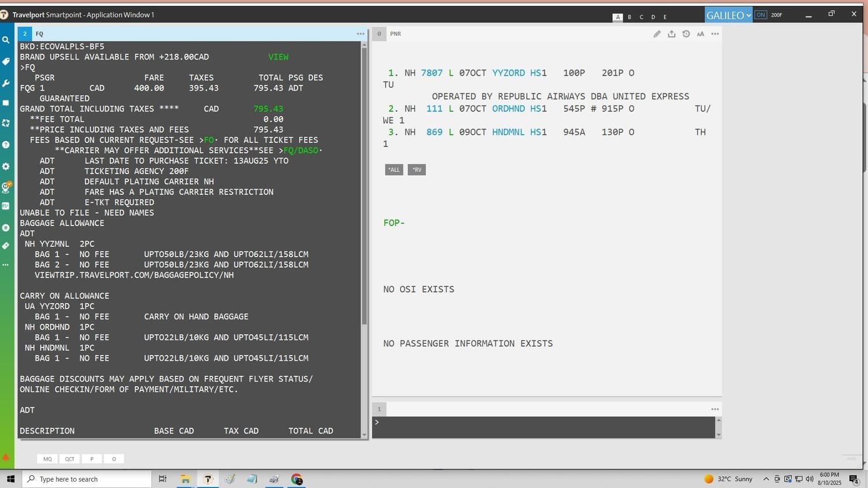The image size is (868, 488).
Task: Open FQ window more options ellipsis
Action: pyautogui.click(x=361, y=34)
